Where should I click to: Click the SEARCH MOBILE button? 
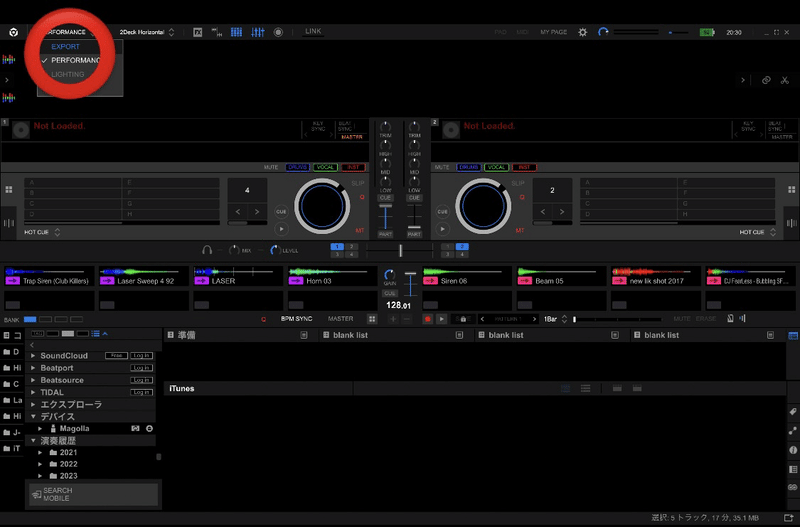(93, 494)
